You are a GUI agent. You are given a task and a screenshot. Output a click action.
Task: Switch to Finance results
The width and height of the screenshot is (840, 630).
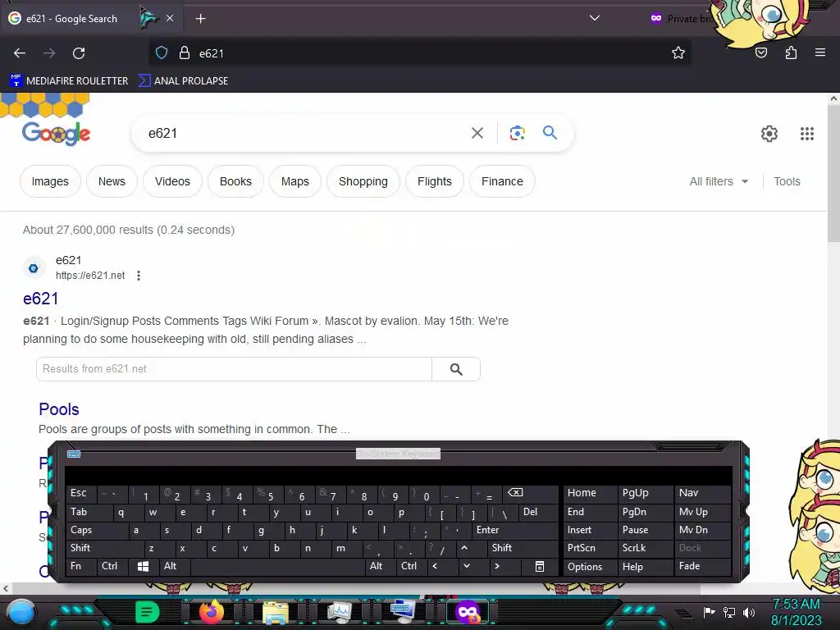pos(502,181)
